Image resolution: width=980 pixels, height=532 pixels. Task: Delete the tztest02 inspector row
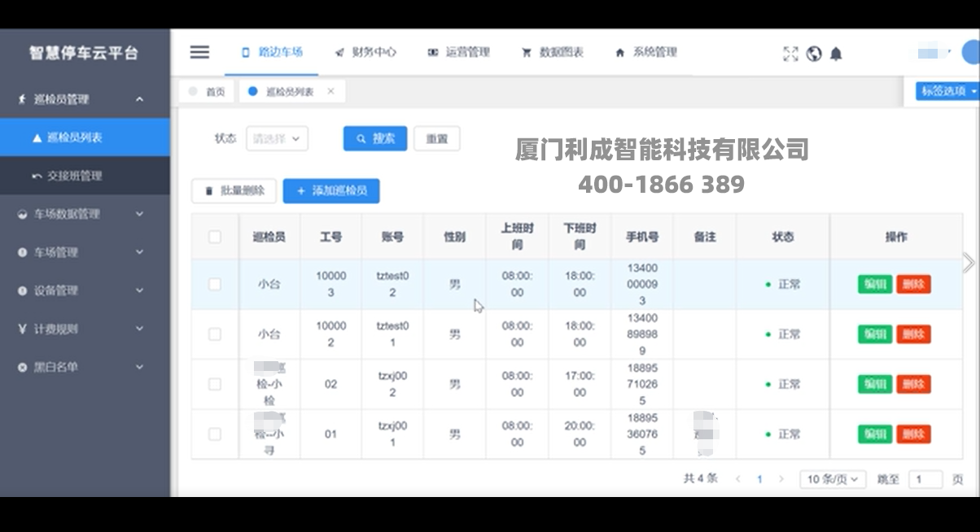pyautogui.click(x=913, y=284)
